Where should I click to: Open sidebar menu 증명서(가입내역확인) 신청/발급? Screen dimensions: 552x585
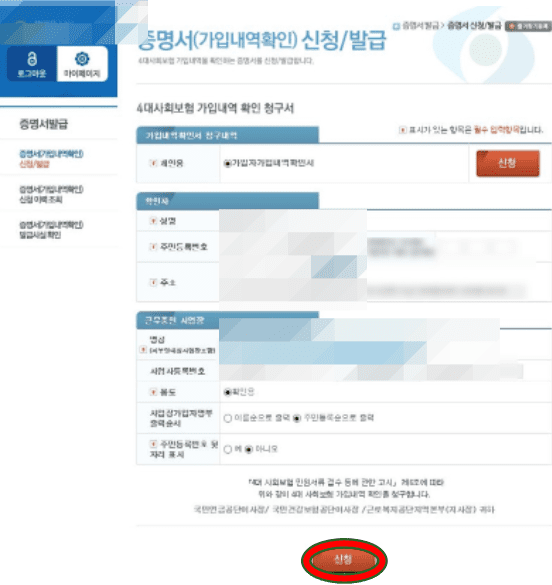[51, 159]
